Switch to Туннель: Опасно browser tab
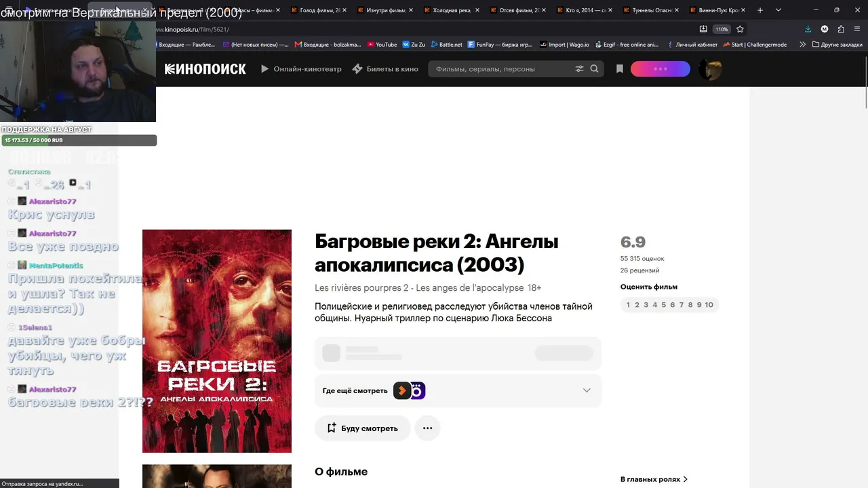Viewport: 868px width, 488px height. click(x=651, y=10)
